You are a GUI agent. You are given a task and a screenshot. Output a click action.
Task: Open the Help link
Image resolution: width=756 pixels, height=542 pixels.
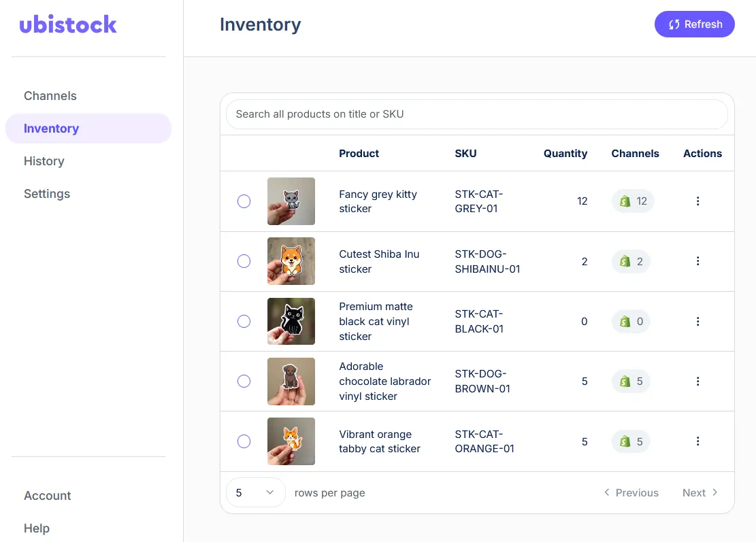coord(36,528)
